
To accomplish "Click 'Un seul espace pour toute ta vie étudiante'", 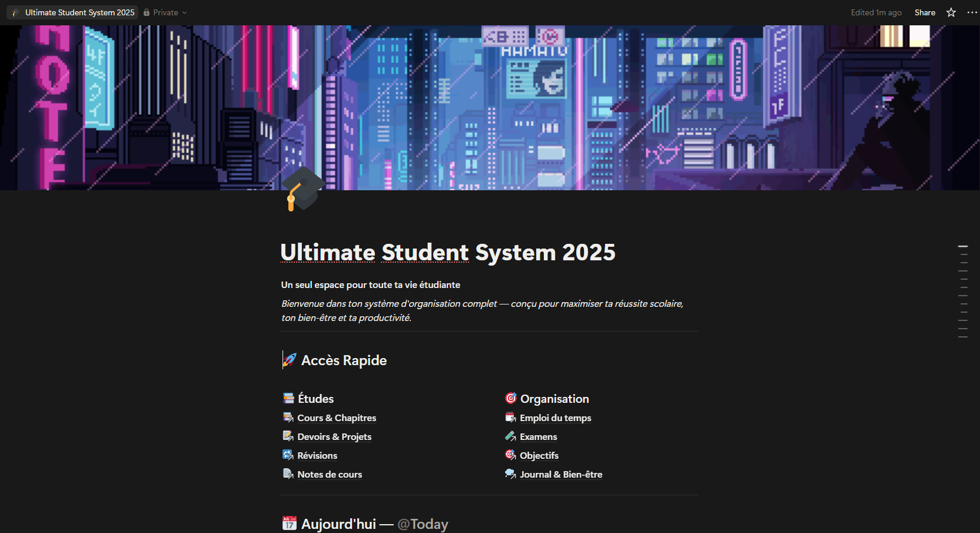I will 371,284.
